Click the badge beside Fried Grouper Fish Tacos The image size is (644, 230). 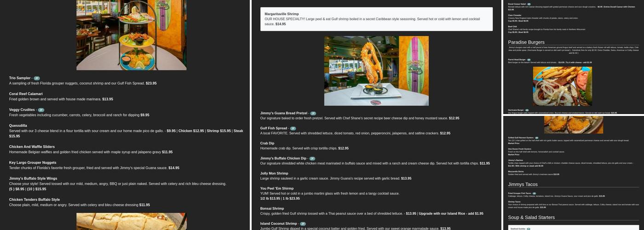point(534,193)
